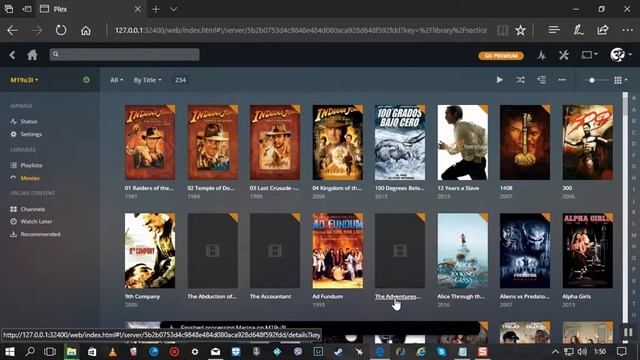
Task: Add library to play queue icon
Action: point(542,80)
